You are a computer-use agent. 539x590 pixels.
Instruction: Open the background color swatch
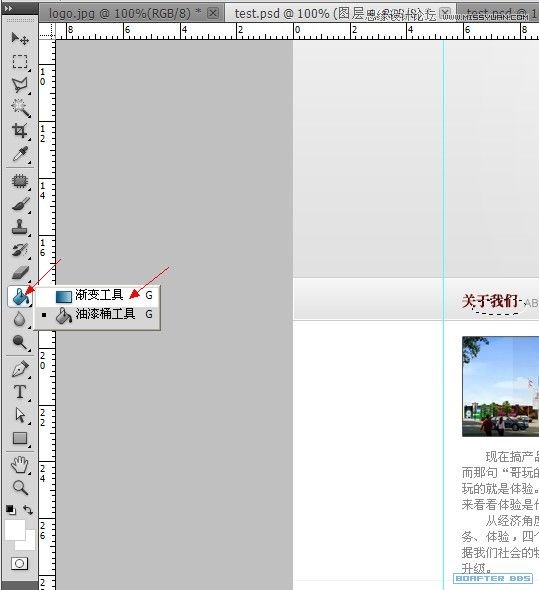[x=29, y=544]
